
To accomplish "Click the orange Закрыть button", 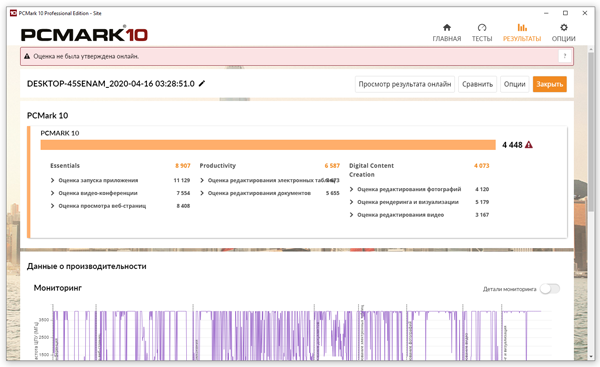I will (549, 84).
